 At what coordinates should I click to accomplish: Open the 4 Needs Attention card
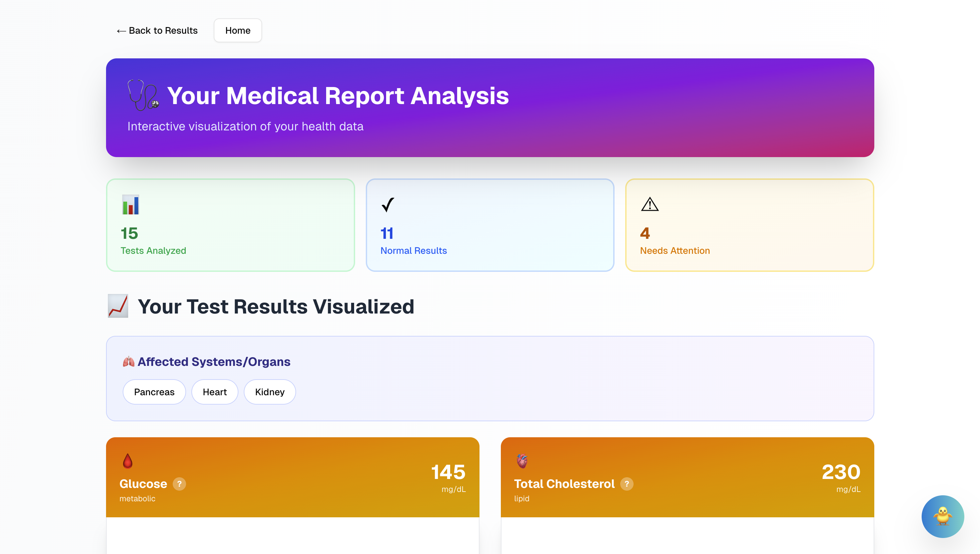click(x=750, y=225)
